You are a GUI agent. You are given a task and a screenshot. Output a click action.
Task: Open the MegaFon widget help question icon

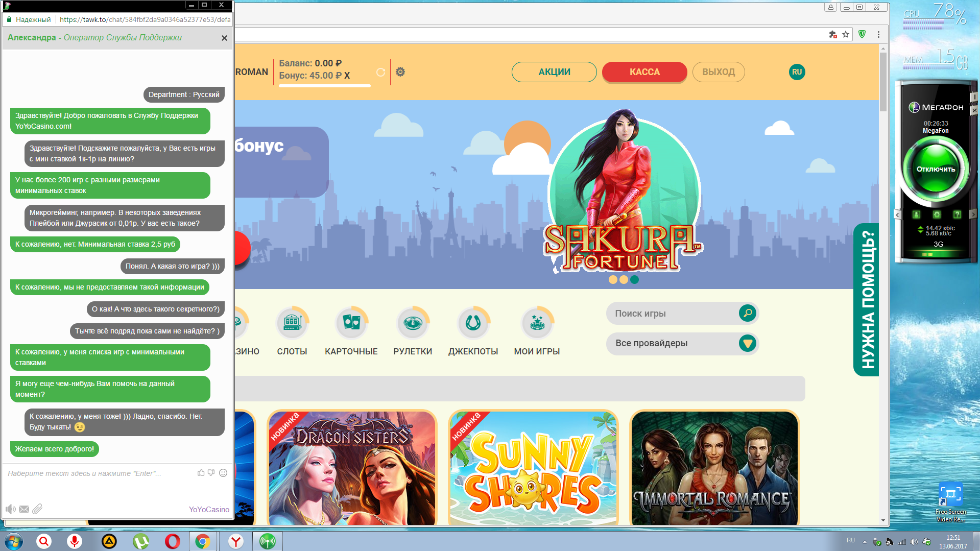[957, 214]
